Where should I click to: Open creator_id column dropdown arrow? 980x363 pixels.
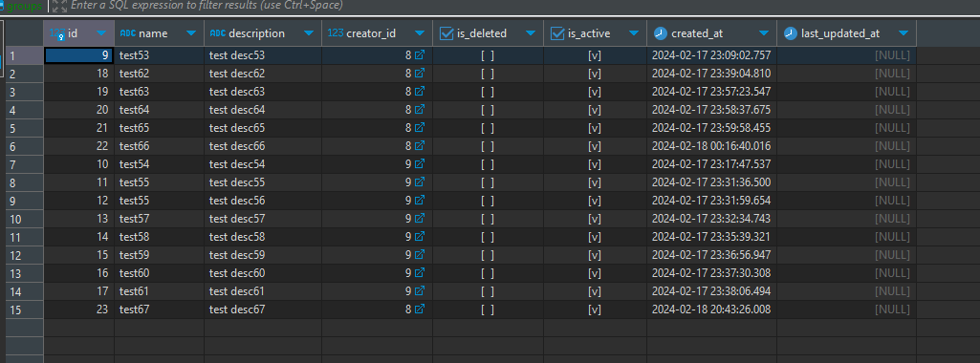point(420,33)
